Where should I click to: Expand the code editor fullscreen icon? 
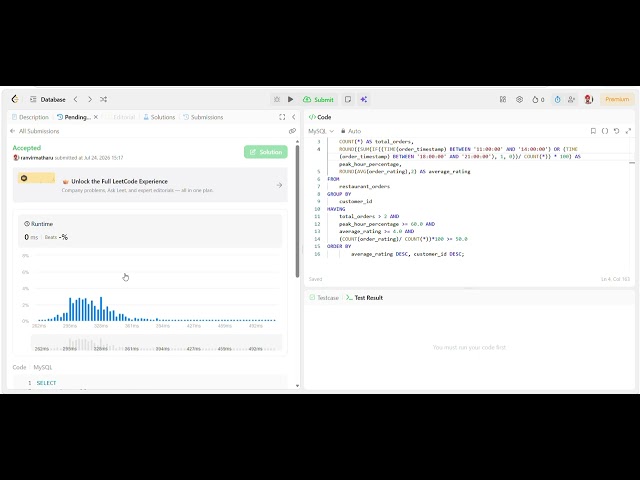coord(629,131)
